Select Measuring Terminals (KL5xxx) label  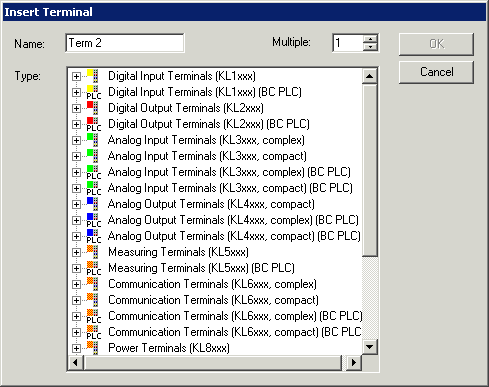coord(179,252)
